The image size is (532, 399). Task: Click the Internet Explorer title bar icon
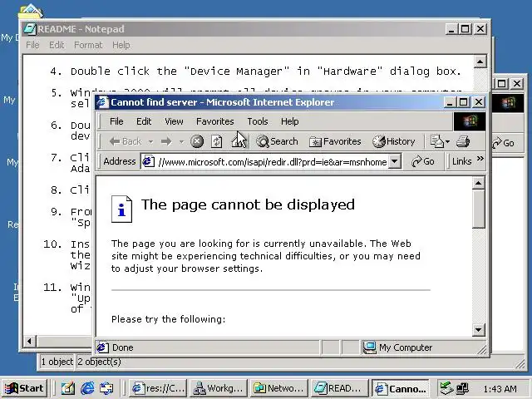pyautogui.click(x=103, y=102)
